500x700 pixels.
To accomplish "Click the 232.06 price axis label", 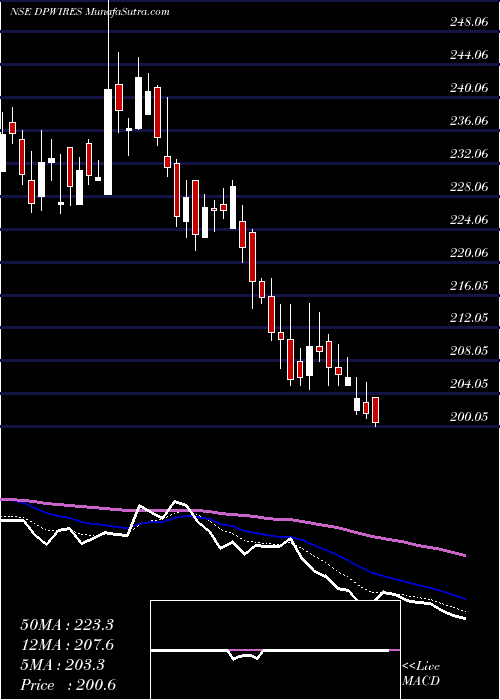I will pyautogui.click(x=467, y=154).
